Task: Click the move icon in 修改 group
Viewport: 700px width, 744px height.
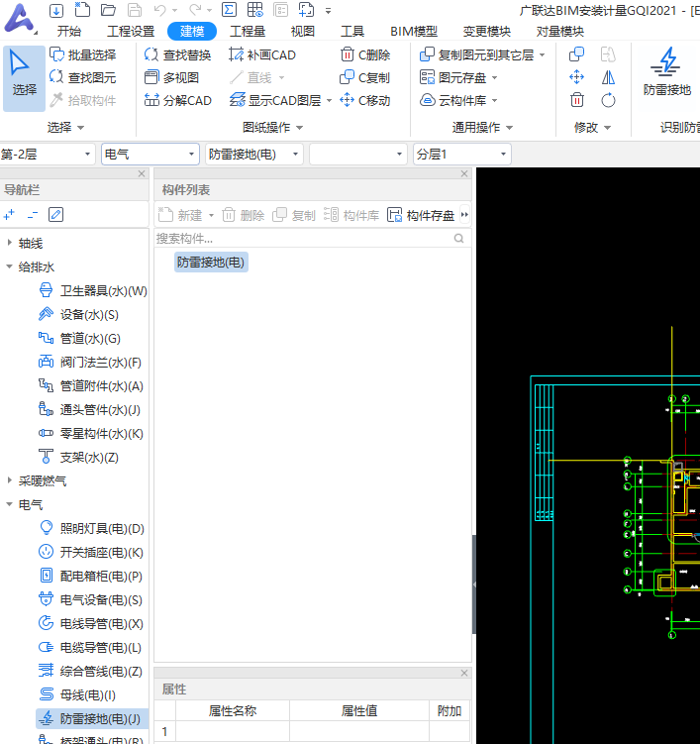Action: tap(576, 77)
